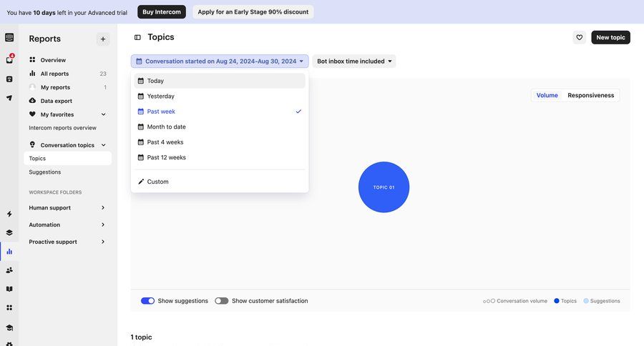Open Topics under Conversation topics
Viewport: 644px width, 346px height.
[68, 159]
